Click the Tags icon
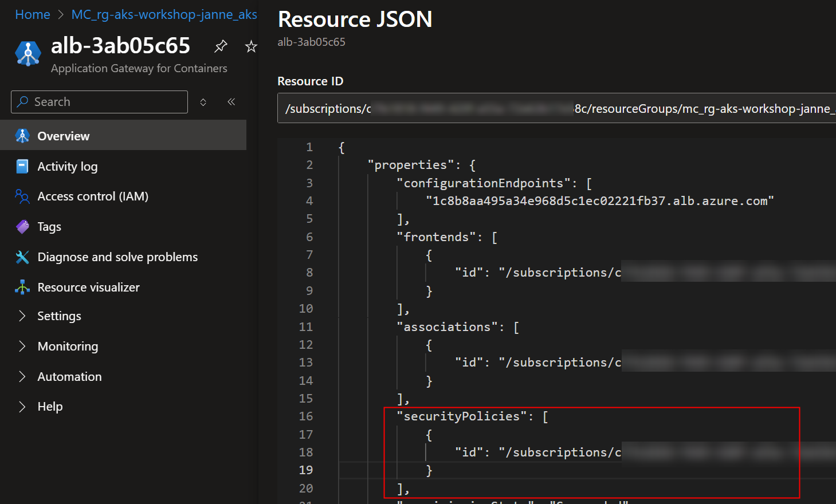This screenshot has width=836, height=504. [22, 227]
